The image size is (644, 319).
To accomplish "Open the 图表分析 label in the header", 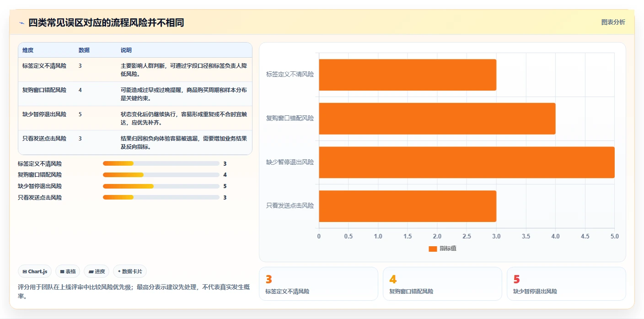I will click(613, 22).
